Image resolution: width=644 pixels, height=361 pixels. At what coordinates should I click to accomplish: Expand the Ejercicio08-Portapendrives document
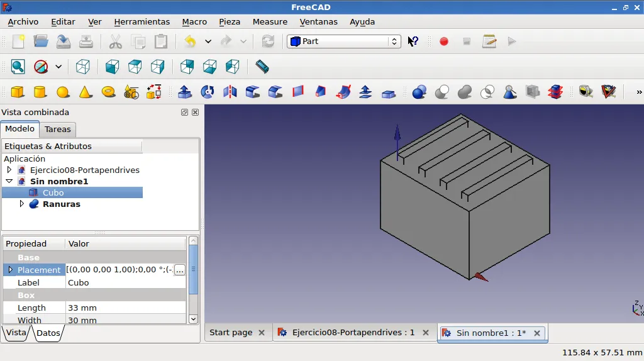[x=9, y=170]
